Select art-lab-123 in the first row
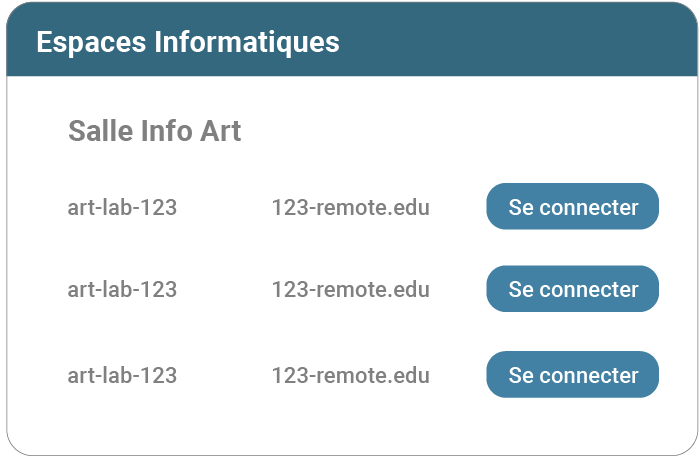 122,208
